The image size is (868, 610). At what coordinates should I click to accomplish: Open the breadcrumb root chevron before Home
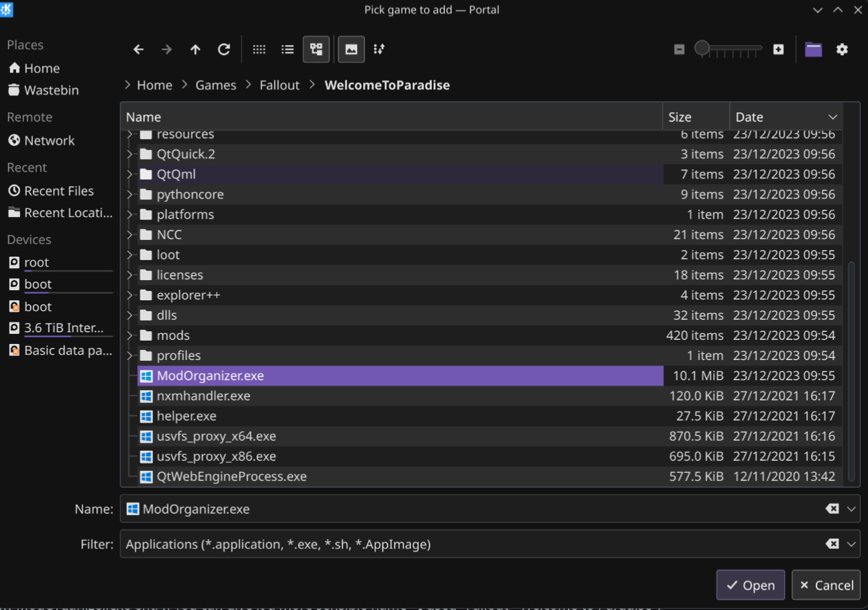coord(128,85)
